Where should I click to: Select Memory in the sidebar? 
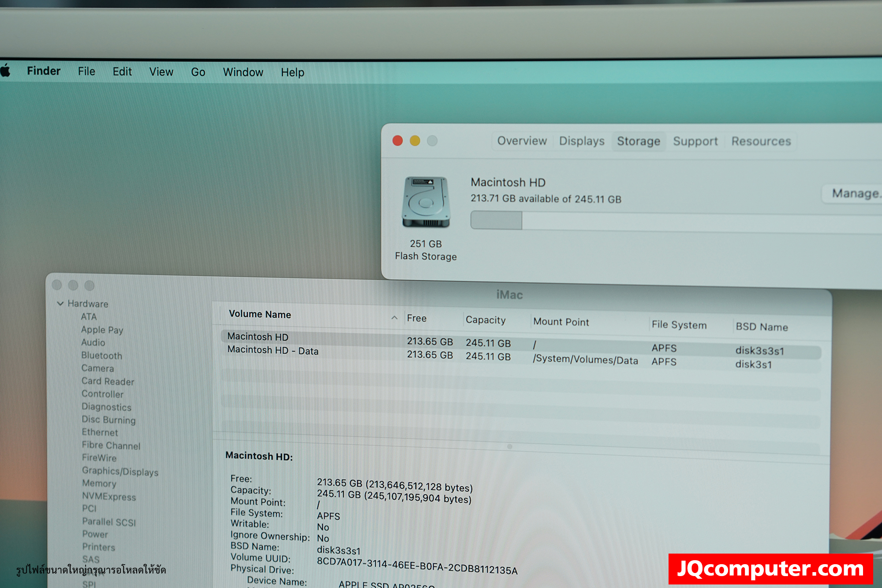tap(99, 483)
